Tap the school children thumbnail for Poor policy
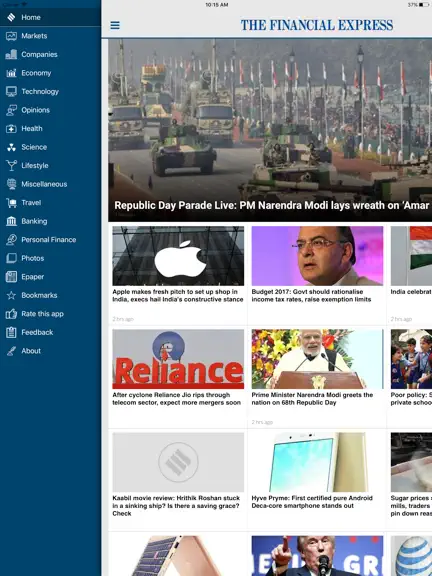The width and height of the screenshot is (432, 576). pos(411,359)
